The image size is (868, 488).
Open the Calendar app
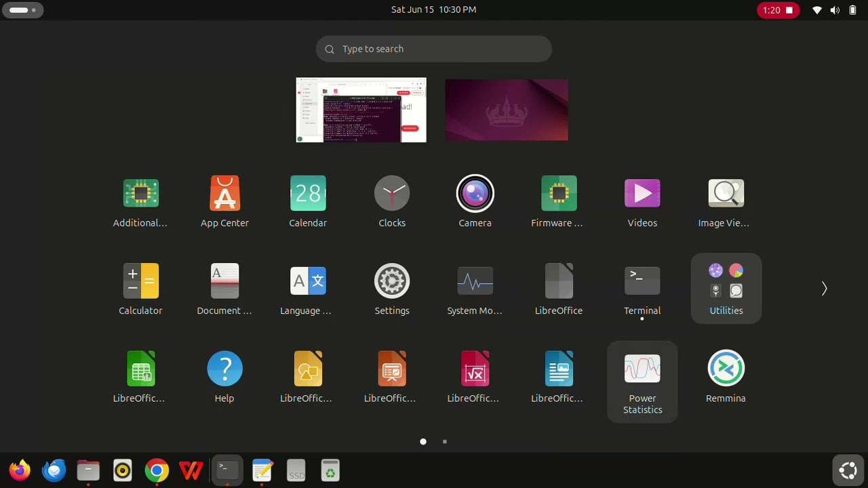point(308,202)
